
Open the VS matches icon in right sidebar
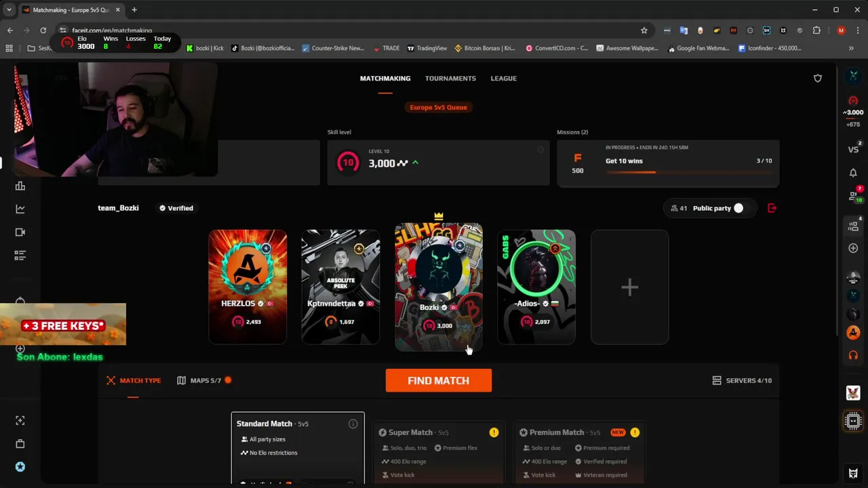853,149
